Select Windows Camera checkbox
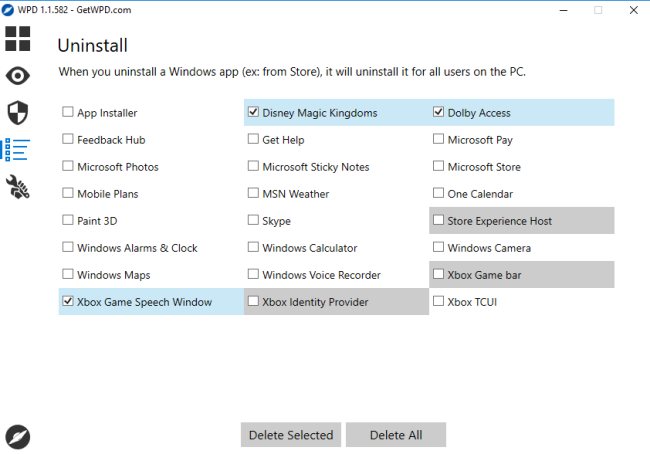The image size is (650, 454). pos(438,247)
